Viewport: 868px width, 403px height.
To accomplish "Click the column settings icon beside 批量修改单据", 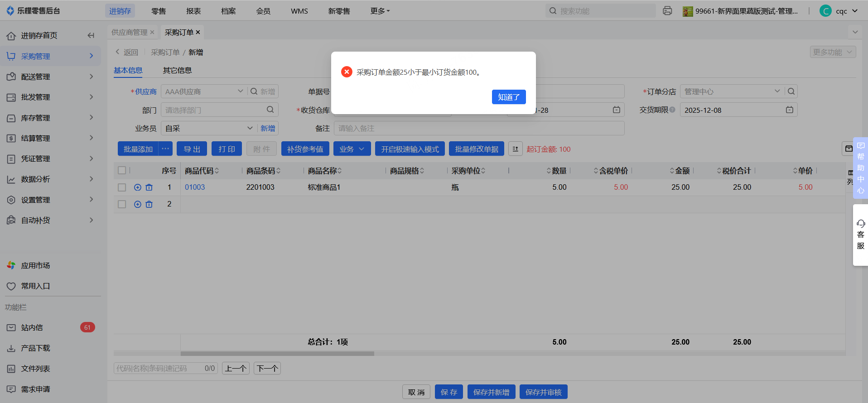I will tap(515, 149).
